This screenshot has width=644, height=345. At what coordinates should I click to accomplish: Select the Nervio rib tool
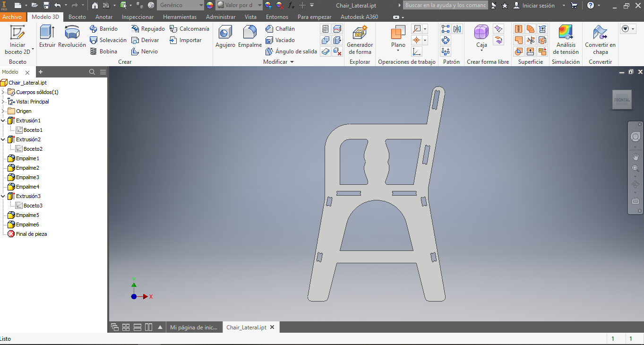coord(144,52)
